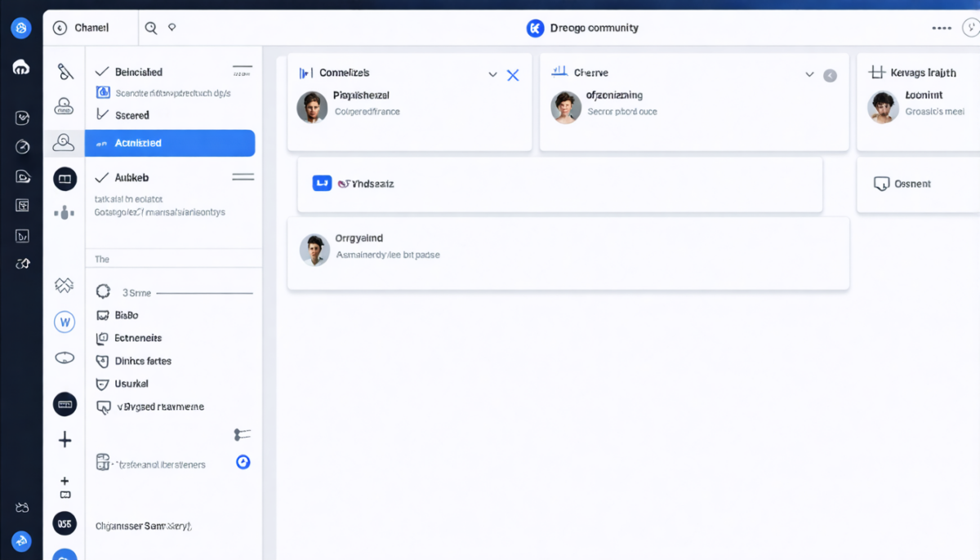Click the shield icon beside Dinhcs fartes
The image size is (980, 560).
click(x=103, y=361)
